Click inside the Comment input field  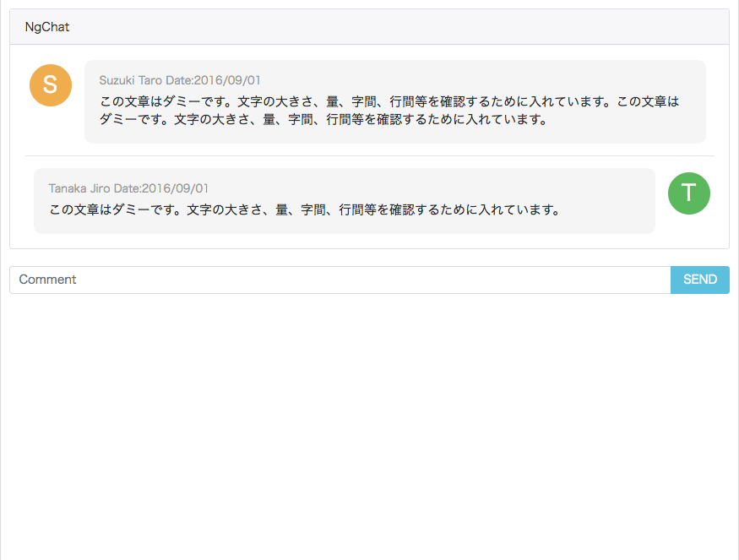(338, 280)
